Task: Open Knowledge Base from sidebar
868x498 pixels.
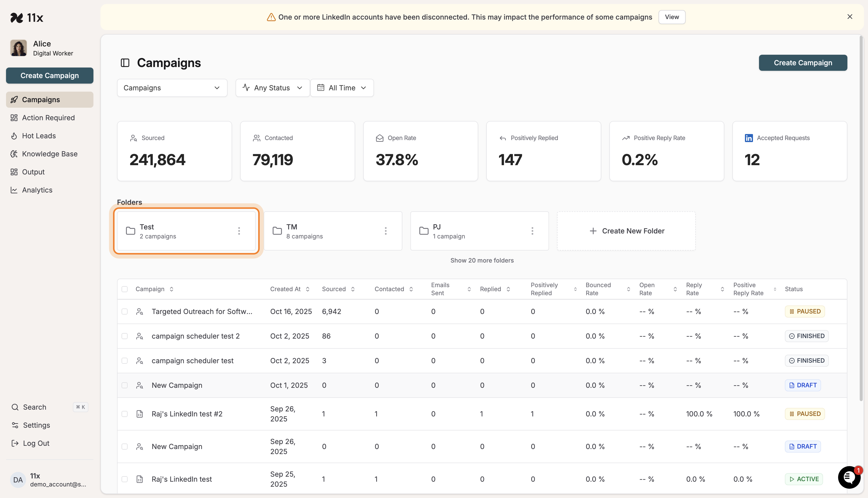Action: 50,154
